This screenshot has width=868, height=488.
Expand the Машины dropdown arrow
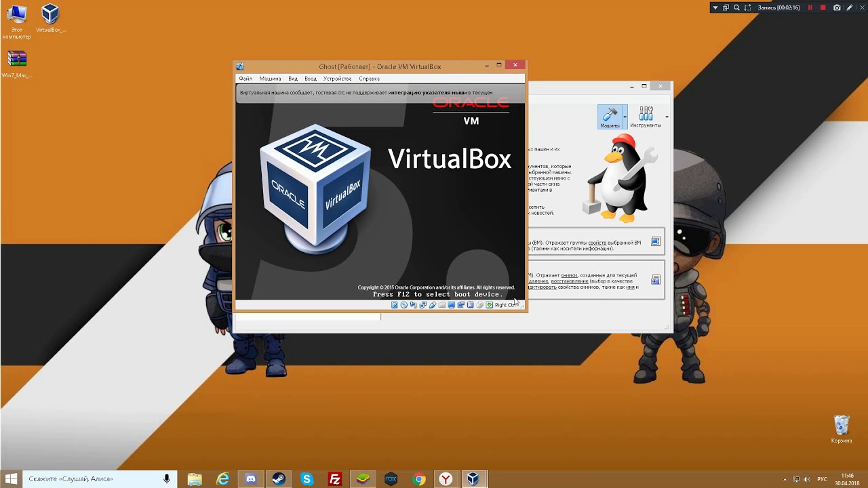(625, 117)
